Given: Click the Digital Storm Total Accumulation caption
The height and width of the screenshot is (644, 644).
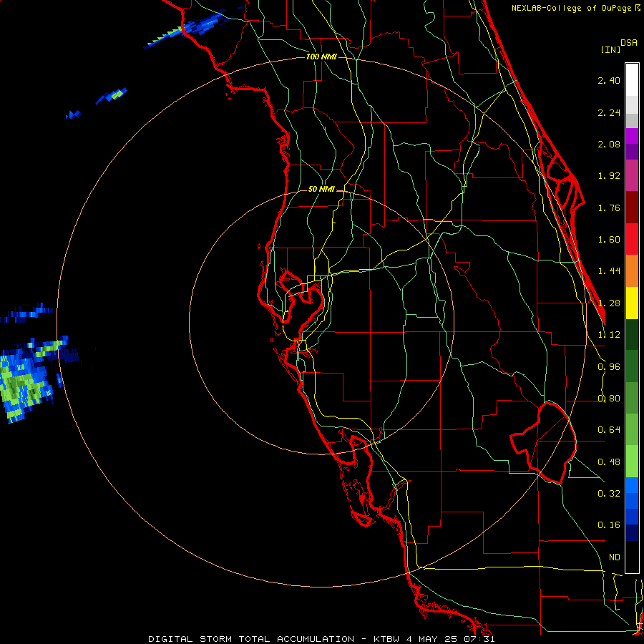Looking at the screenshot, I should (x=321, y=639).
